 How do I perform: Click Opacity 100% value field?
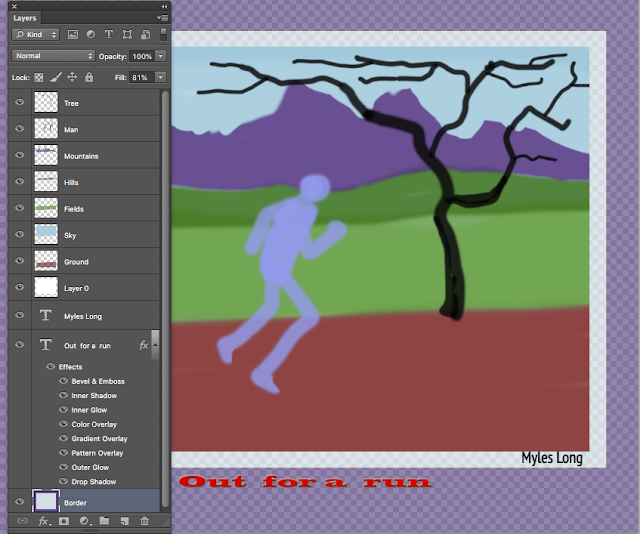(142, 56)
